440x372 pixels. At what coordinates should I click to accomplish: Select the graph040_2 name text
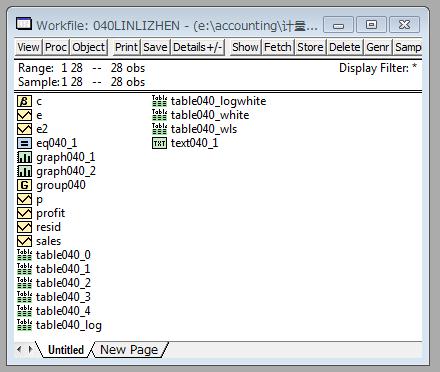pos(66,171)
